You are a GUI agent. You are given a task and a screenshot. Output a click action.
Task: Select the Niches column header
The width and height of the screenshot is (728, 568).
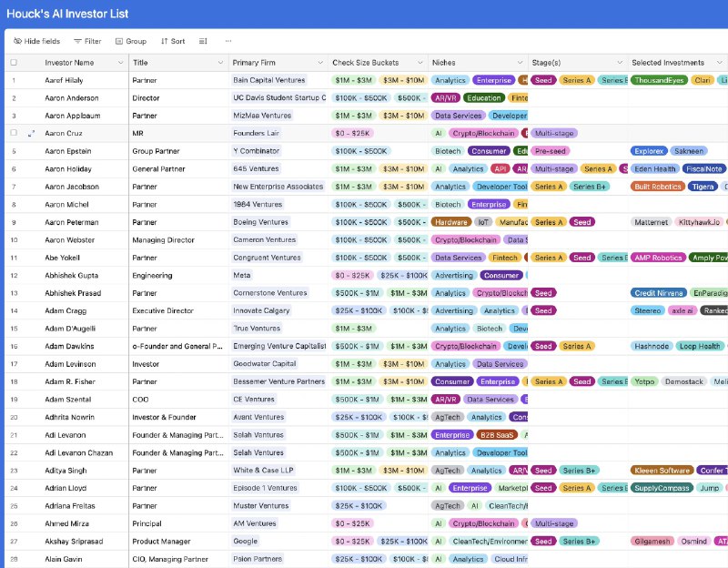tap(443, 62)
